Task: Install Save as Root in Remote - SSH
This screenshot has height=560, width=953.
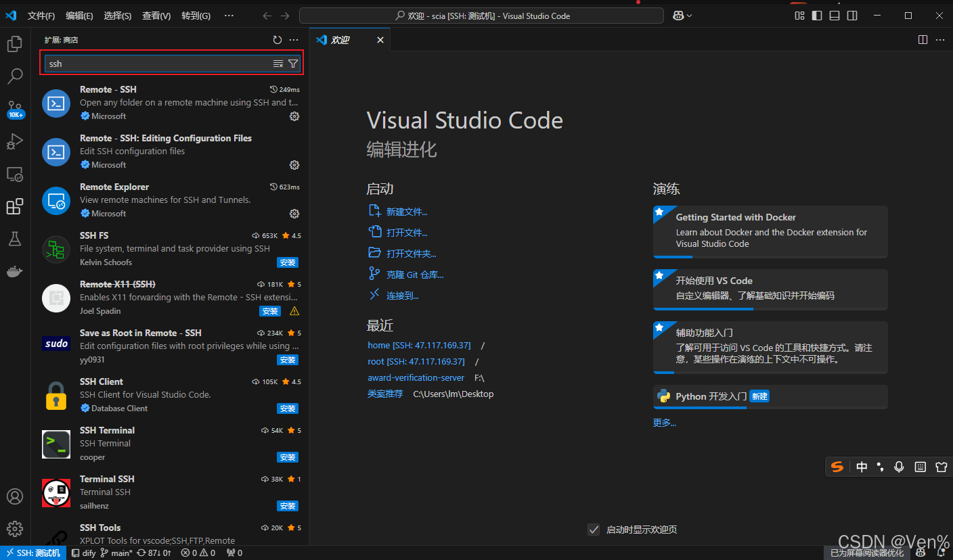Action: pos(288,360)
